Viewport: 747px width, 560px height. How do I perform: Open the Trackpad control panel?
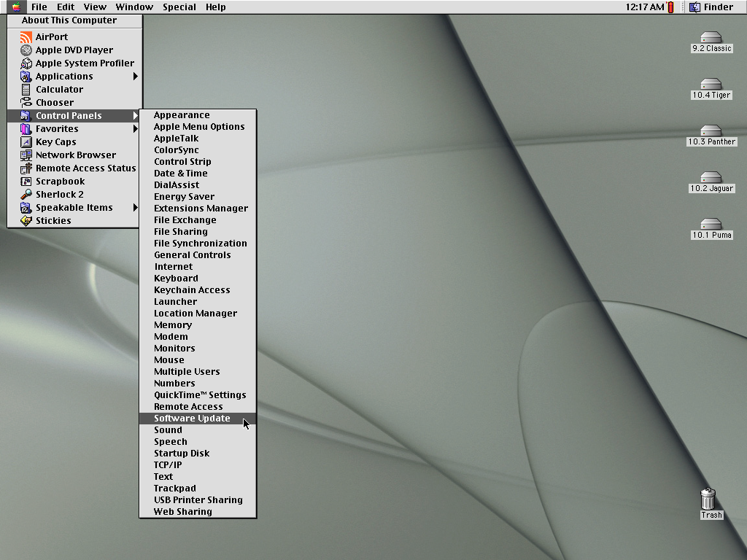[x=198, y=489]
